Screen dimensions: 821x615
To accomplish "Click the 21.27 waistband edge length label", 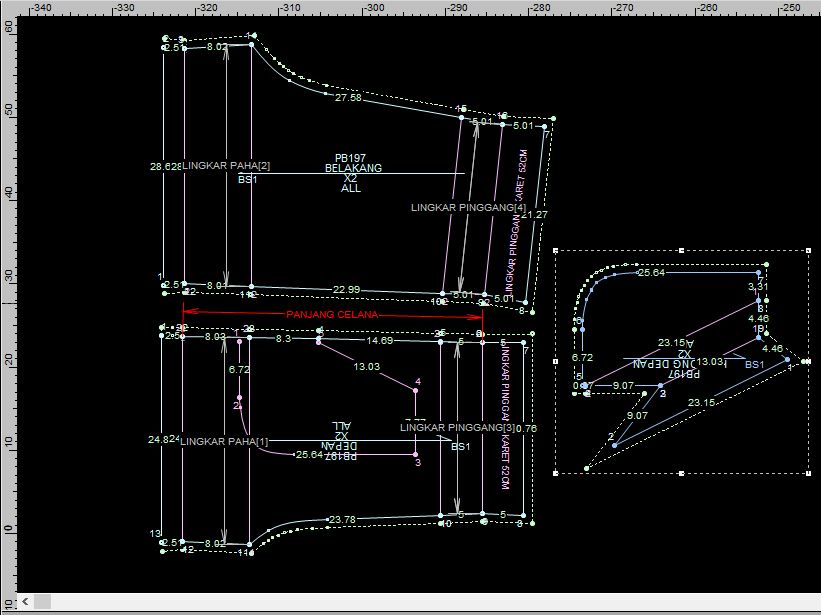I will coord(534,214).
